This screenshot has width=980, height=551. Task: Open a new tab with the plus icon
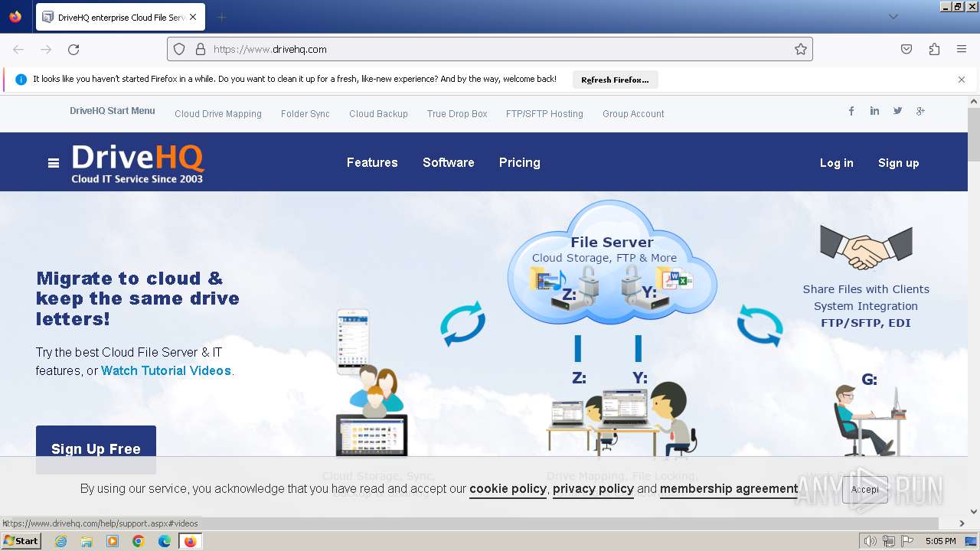click(221, 17)
